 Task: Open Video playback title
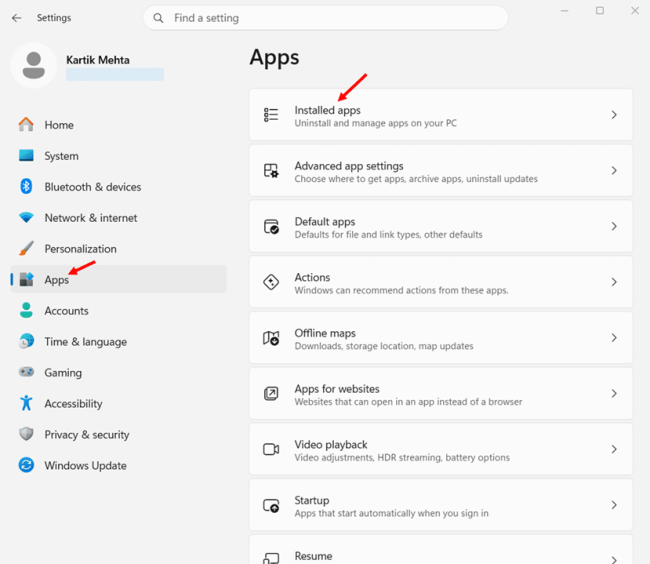tap(331, 445)
